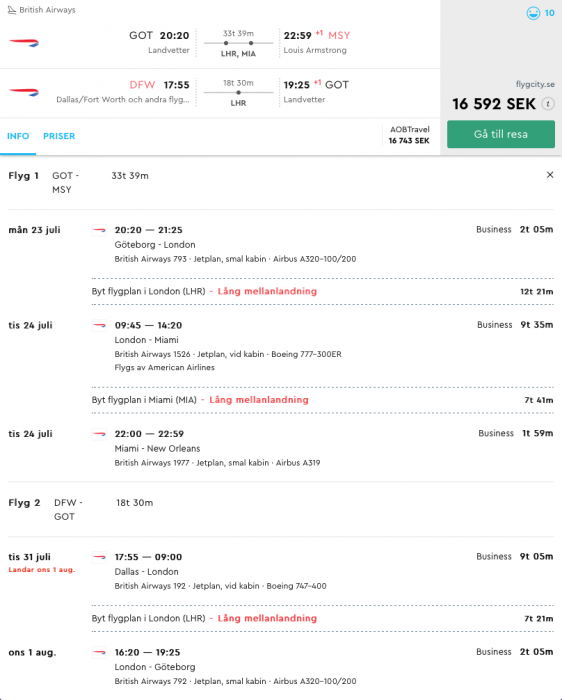562x700 pixels.
Task: Click the flygcity.se provider label
Action: click(x=535, y=84)
